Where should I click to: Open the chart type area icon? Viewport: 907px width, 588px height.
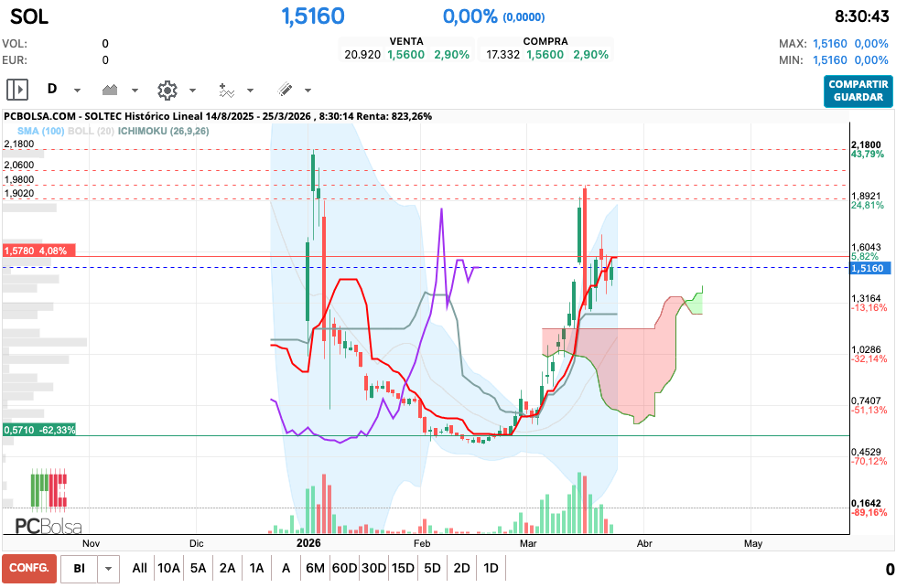pos(109,90)
